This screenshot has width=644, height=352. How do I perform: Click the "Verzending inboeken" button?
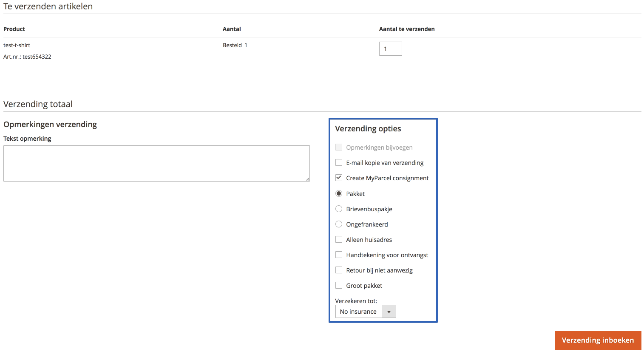point(598,340)
